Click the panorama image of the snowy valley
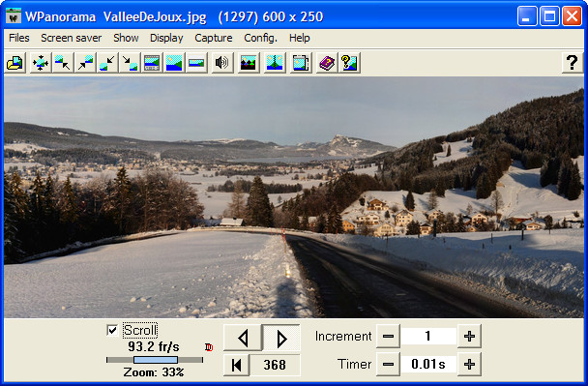The height and width of the screenshot is (386, 588). point(294,197)
